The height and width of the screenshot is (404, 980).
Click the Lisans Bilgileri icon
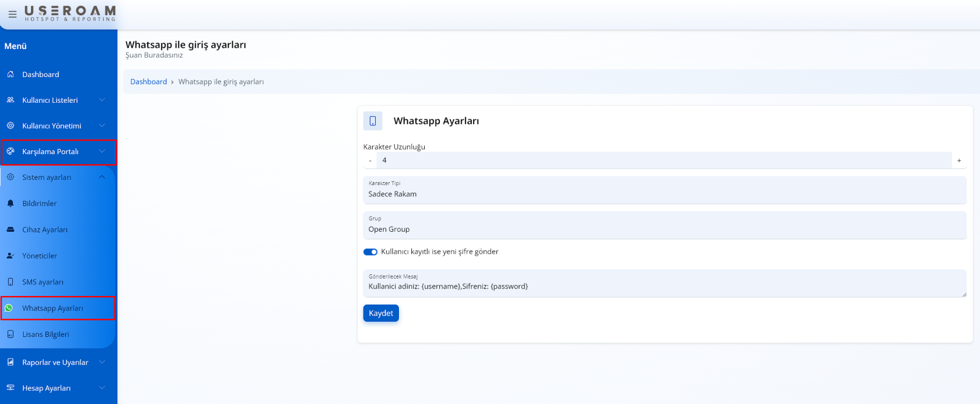[10, 335]
